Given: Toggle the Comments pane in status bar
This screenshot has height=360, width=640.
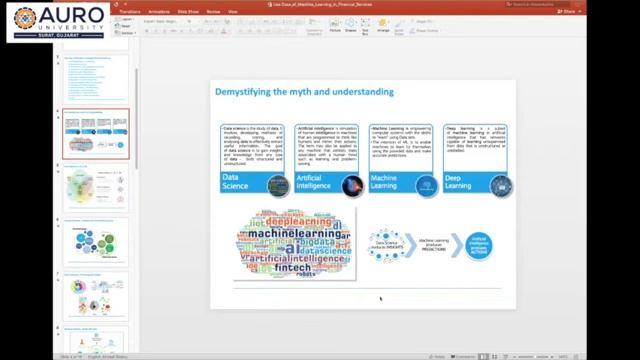Looking at the screenshot, I should (462, 357).
